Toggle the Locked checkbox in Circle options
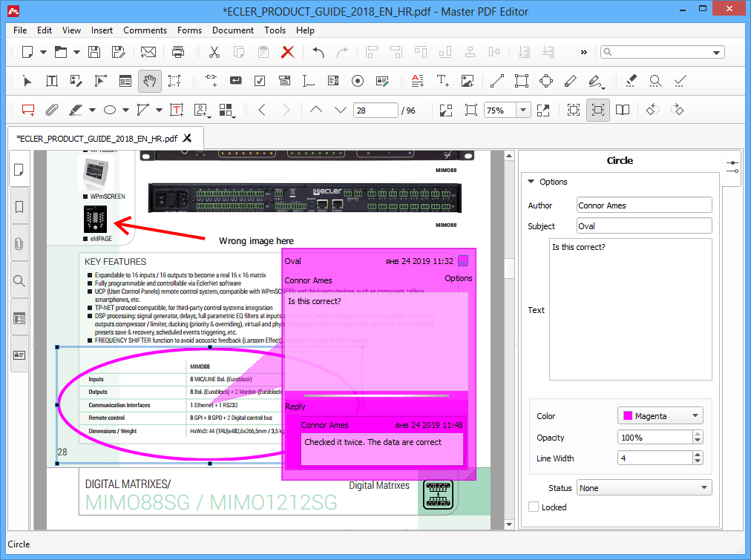 533,507
